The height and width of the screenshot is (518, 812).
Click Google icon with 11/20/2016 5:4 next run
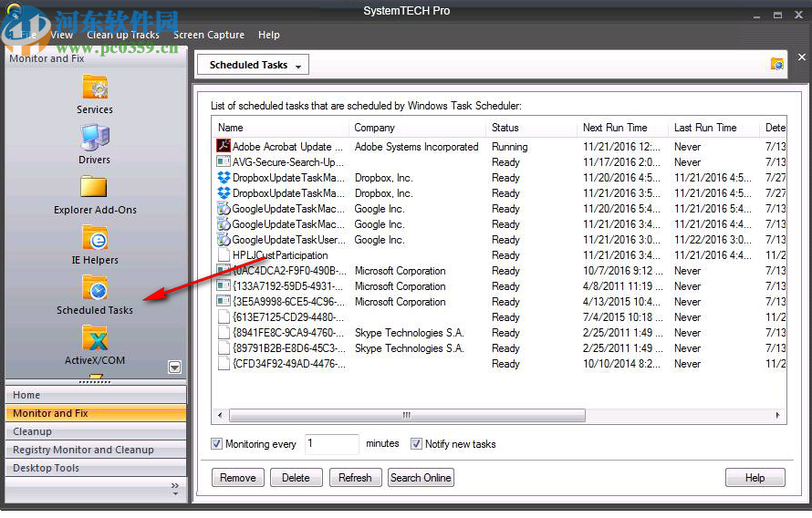pos(224,209)
